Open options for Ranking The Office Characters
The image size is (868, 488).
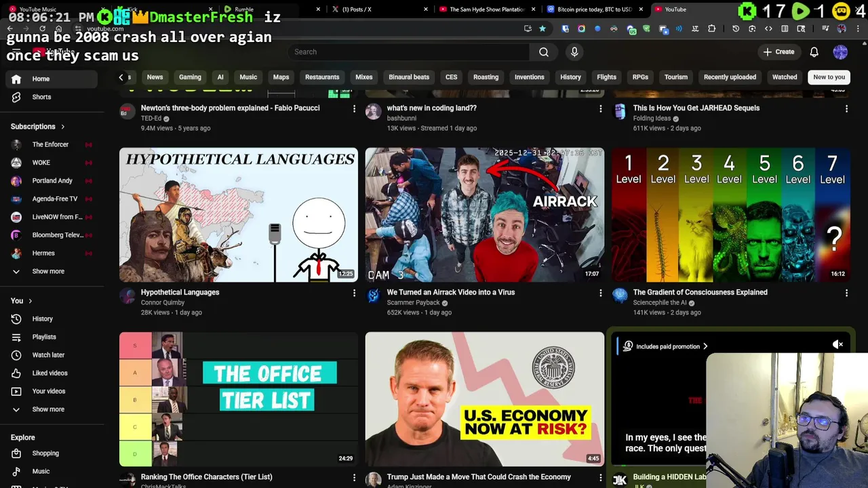pyautogui.click(x=354, y=477)
